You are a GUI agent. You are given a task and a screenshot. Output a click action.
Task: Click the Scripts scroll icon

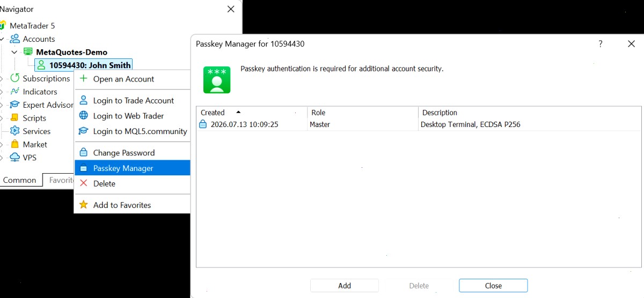tap(15, 118)
